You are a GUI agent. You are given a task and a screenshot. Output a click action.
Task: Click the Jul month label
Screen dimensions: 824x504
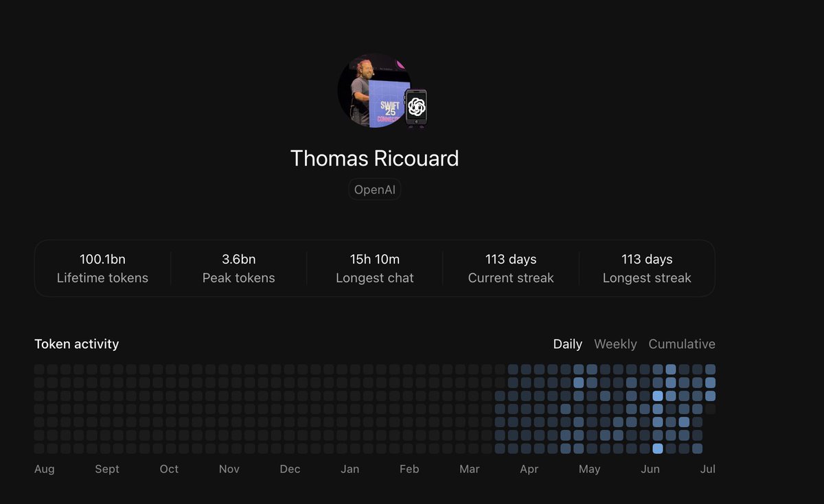(708, 469)
